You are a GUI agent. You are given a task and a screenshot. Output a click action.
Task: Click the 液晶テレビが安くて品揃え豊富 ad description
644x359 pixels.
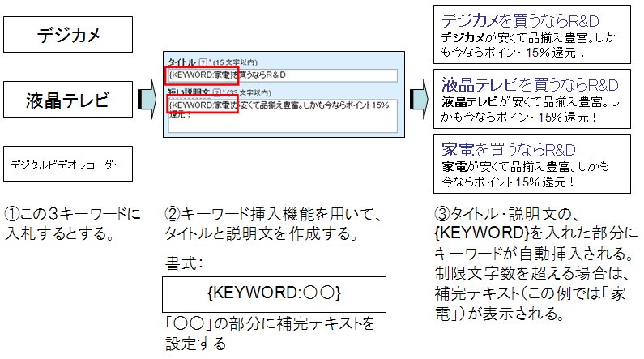click(x=530, y=109)
